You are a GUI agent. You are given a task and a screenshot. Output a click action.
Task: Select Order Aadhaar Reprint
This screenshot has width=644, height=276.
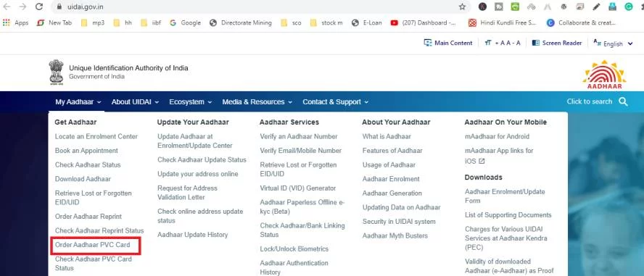88,217
